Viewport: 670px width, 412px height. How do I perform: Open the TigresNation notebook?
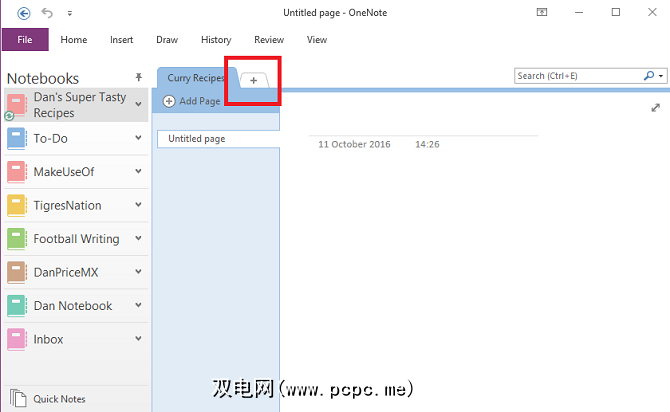pos(76,206)
